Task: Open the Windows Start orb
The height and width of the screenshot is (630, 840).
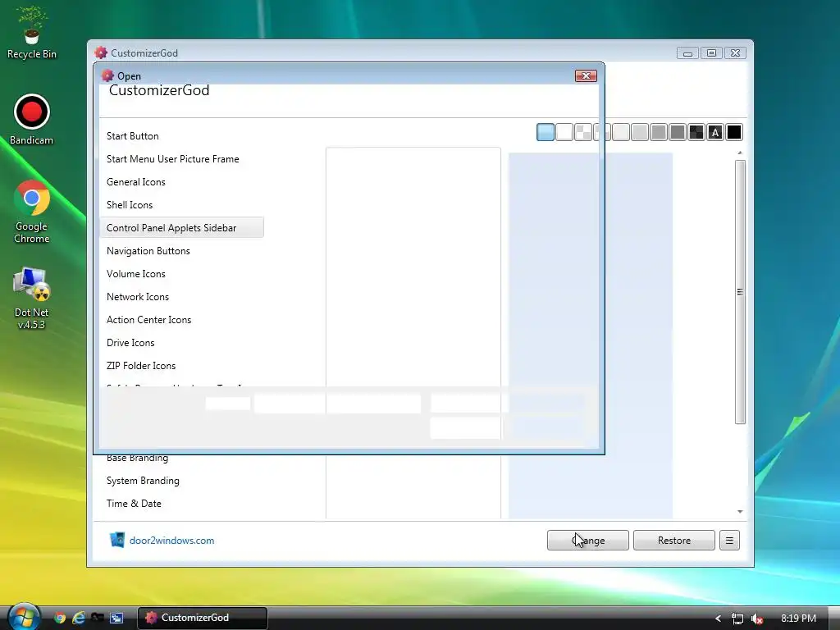Action: point(22,617)
